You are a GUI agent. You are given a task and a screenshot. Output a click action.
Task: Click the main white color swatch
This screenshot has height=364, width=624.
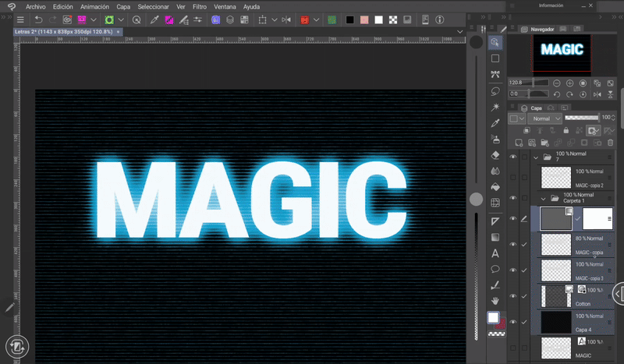point(493,318)
